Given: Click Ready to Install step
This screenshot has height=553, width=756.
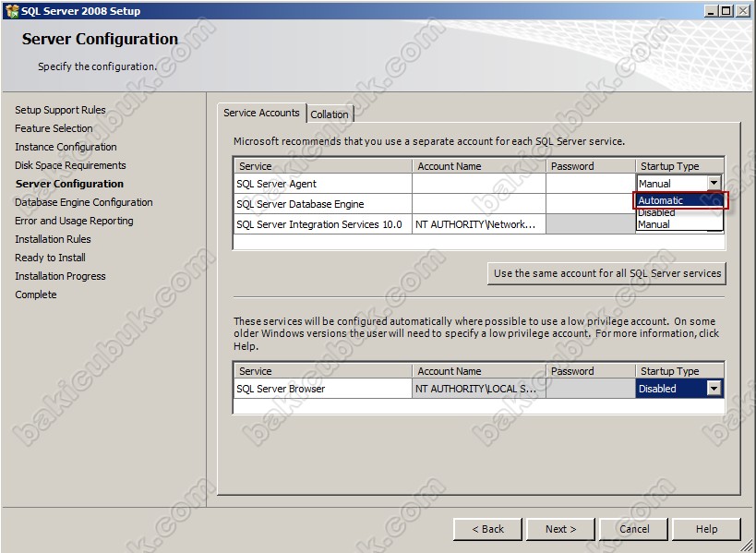Looking at the screenshot, I should point(50,258).
